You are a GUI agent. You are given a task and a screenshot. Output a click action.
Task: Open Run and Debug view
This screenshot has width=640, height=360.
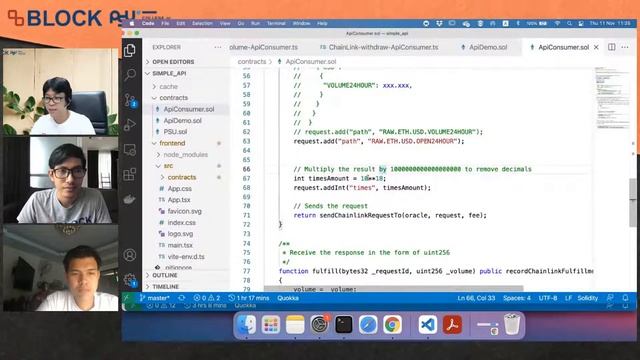130,125
